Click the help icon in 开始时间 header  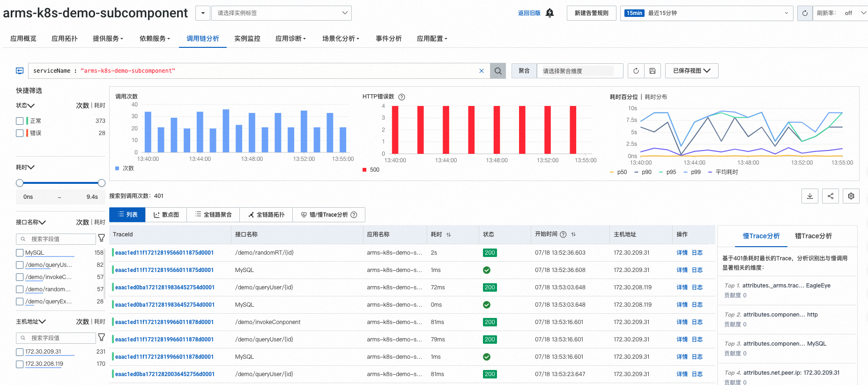click(x=563, y=234)
